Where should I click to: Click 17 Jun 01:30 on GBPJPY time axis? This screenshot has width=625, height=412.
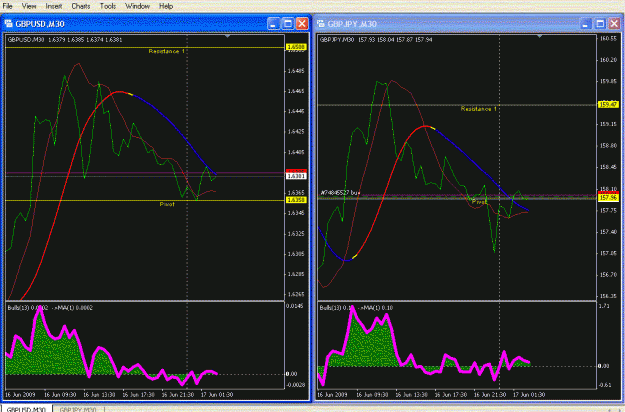[x=529, y=394]
